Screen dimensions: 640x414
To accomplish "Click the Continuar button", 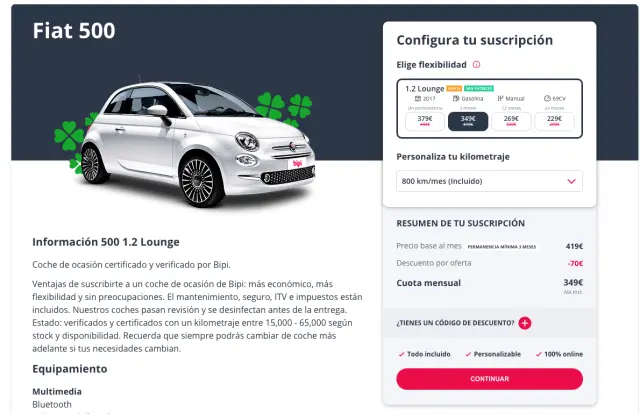I will [489, 379].
